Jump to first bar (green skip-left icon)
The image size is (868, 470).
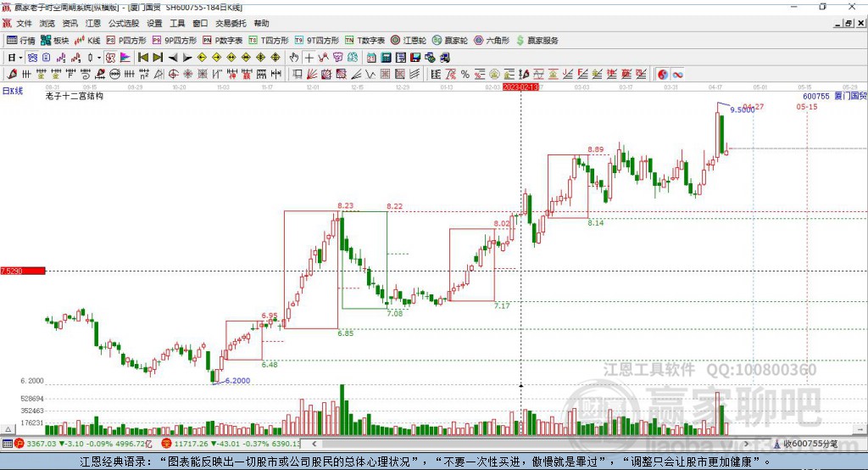[142, 58]
